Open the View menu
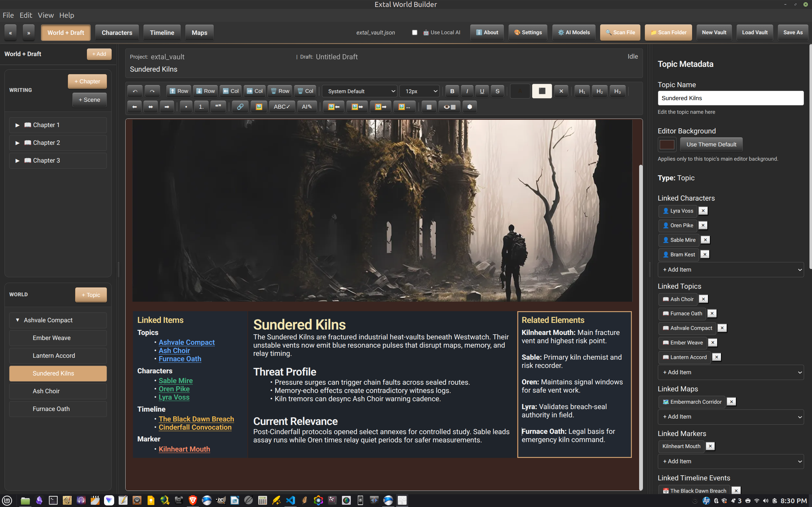This screenshot has width=812, height=507. click(x=46, y=15)
